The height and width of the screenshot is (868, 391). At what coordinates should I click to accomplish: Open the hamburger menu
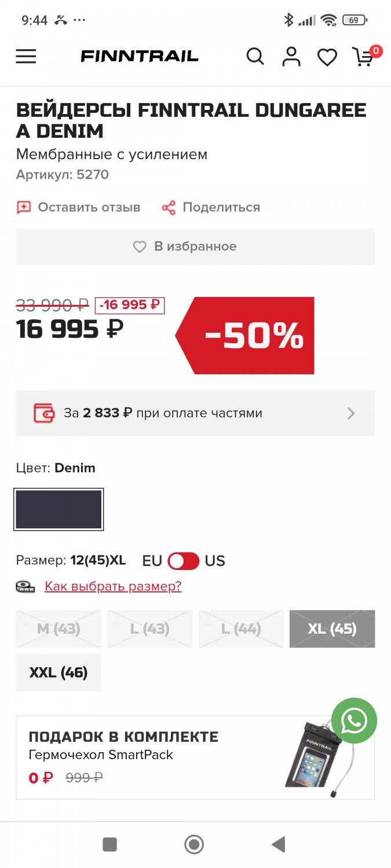pyautogui.click(x=26, y=56)
